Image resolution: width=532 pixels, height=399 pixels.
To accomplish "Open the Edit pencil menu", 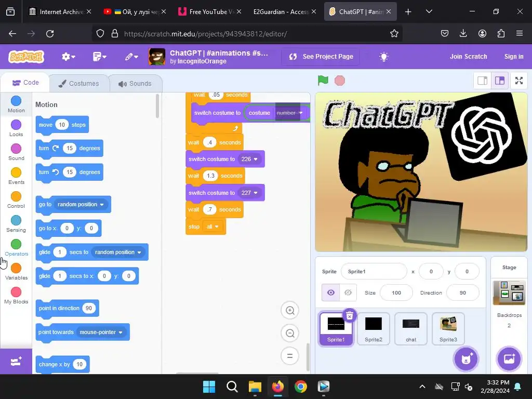I will coord(131,57).
